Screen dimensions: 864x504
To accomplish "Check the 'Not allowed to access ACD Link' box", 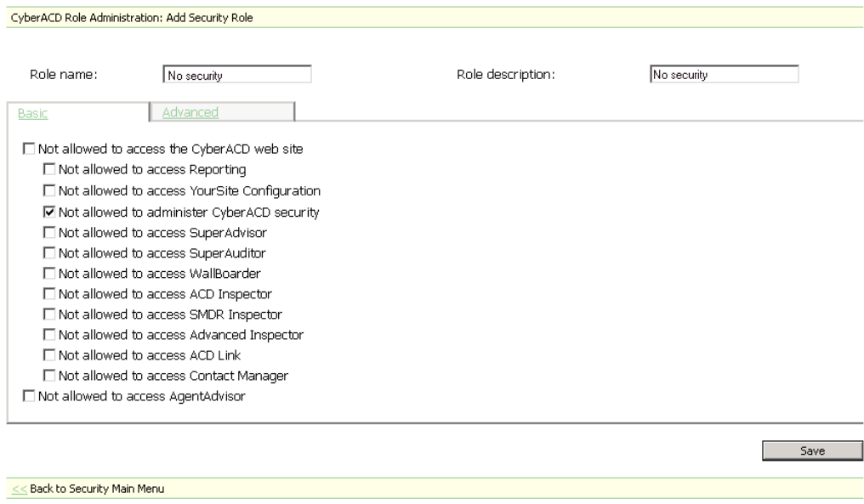I will [49, 355].
